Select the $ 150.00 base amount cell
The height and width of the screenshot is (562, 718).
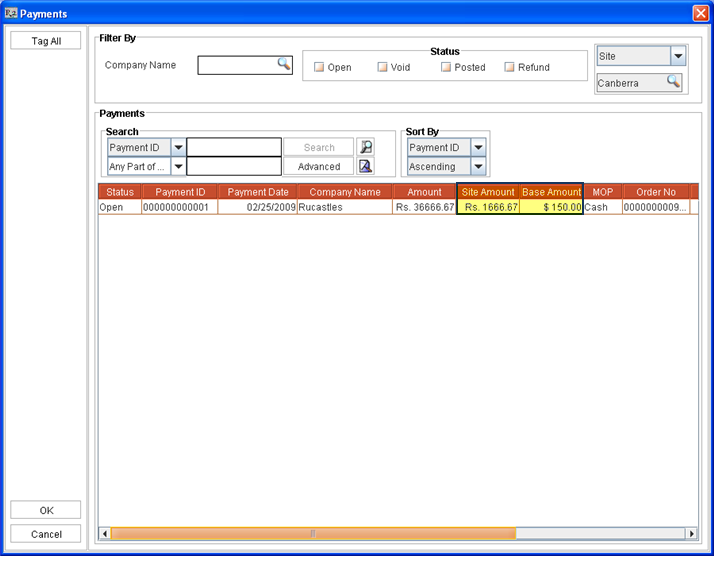[551, 207]
